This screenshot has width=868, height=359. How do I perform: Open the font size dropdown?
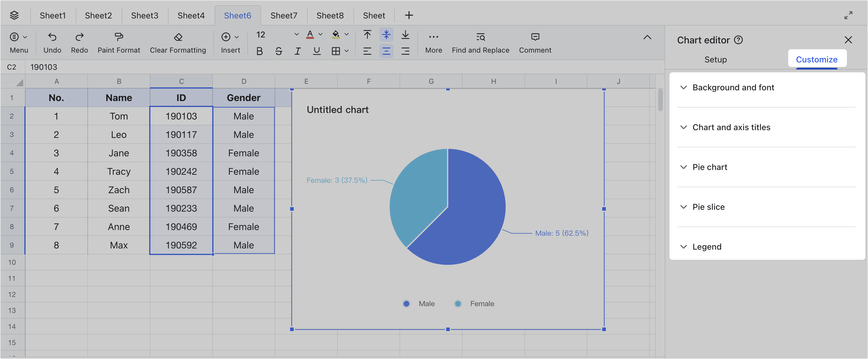point(296,34)
